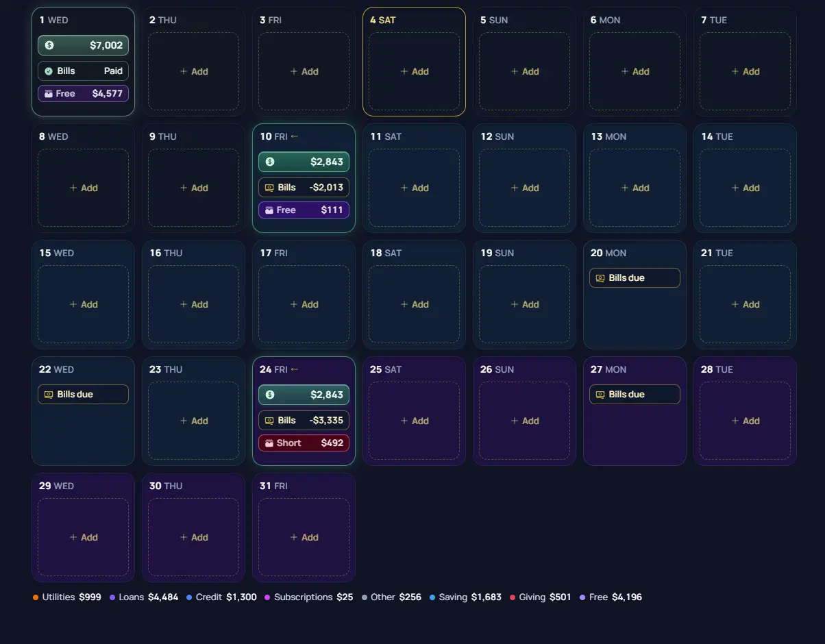The width and height of the screenshot is (825, 644).
Task: Click the bills icon on day 10
Action: [269, 188]
